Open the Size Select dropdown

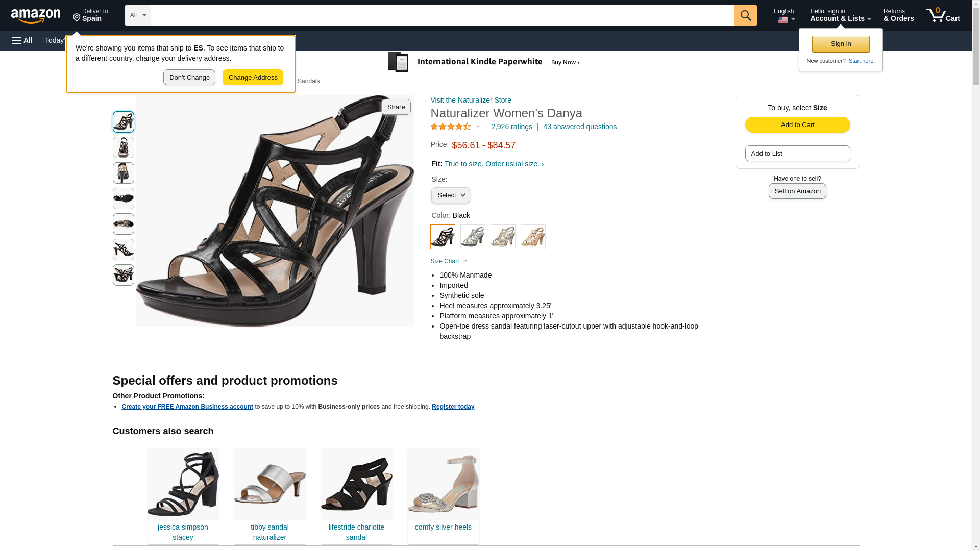pyautogui.click(x=450, y=195)
